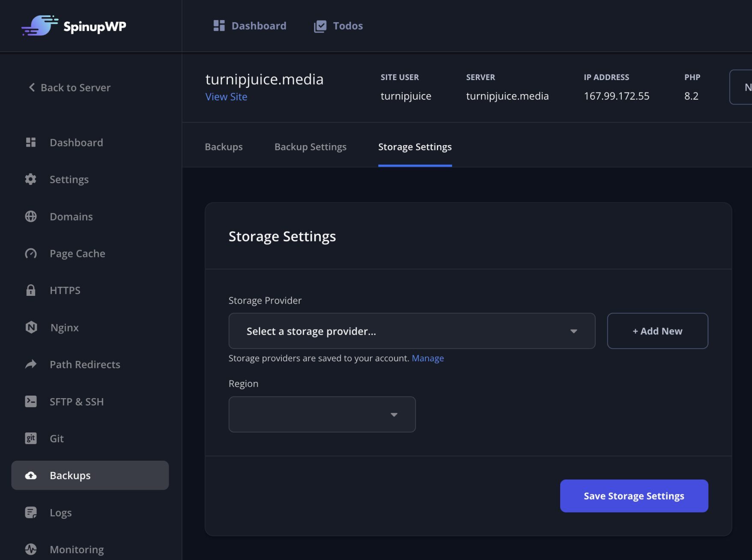Open Domains in sidebar
This screenshot has width=752, height=560.
click(90, 216)
